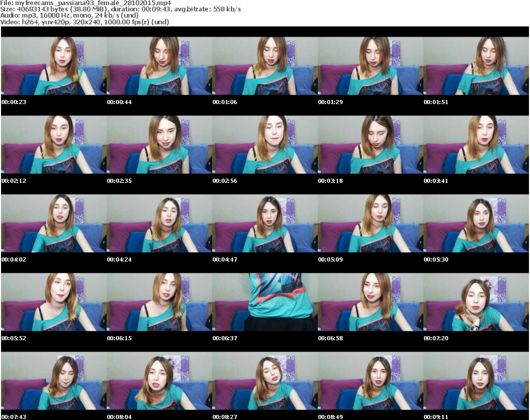View the thumbnail frame at 00:08:49

(x=371, y=381)
